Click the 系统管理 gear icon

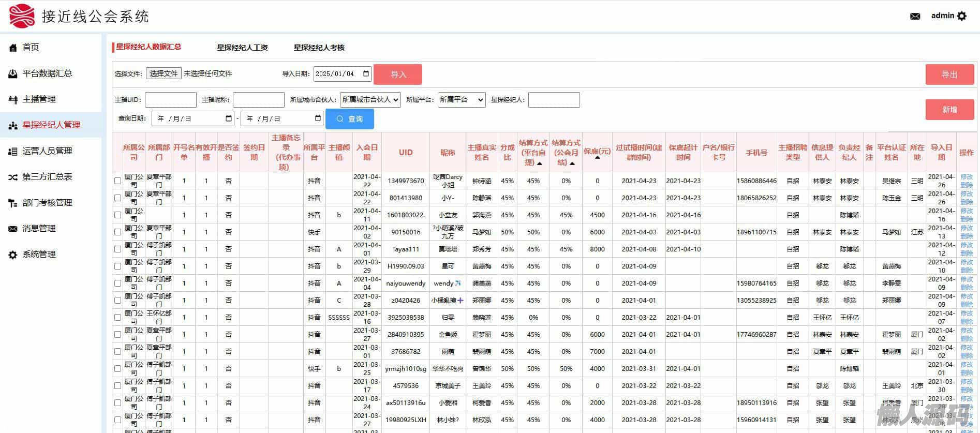[13, 255]
